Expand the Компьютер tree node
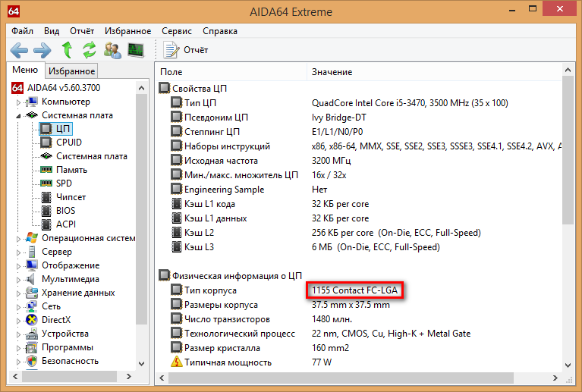Screen dimensions: 582x392 (18, 102)
